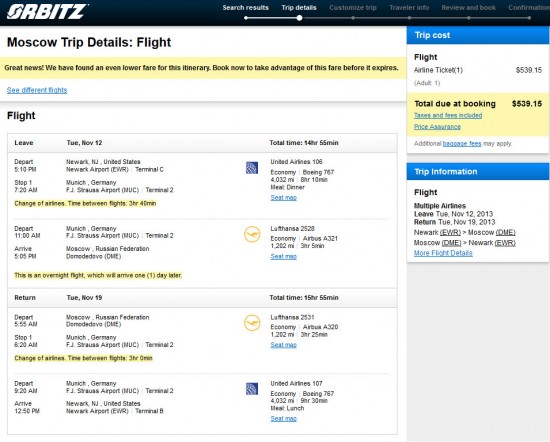The image size is (550, 442).
Task: Click United Airlines logo for flight 108
Action: coord(252,168)
